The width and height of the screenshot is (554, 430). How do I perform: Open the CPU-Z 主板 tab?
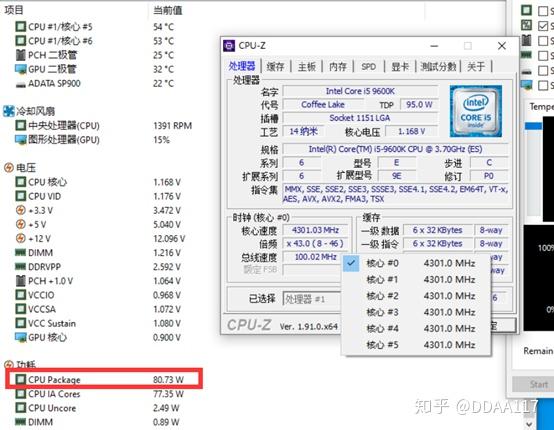306,66
